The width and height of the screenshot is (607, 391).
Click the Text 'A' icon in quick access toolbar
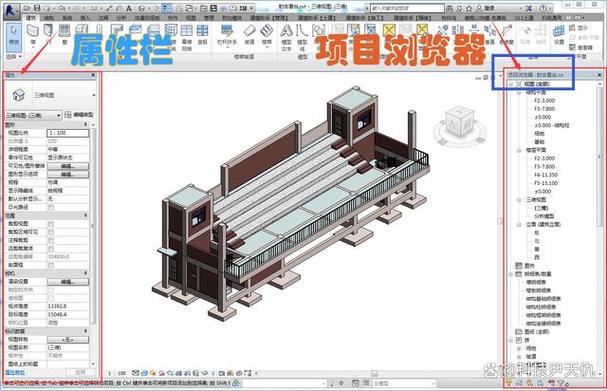coord(129,8)
